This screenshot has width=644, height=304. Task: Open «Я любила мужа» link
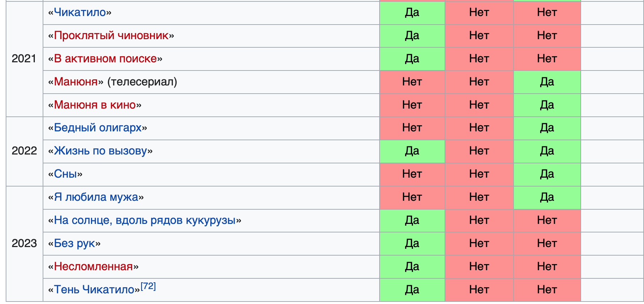click(x=96, y=197)
